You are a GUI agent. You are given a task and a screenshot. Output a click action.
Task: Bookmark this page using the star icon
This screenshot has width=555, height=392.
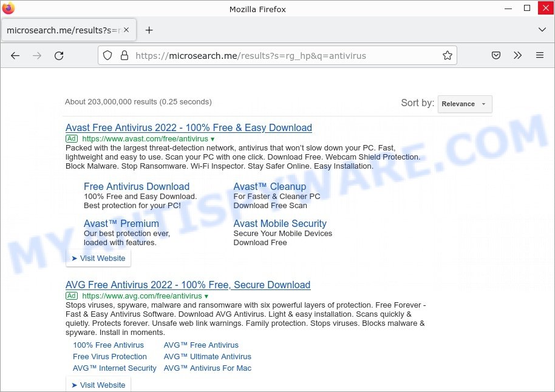click(448, 55)
